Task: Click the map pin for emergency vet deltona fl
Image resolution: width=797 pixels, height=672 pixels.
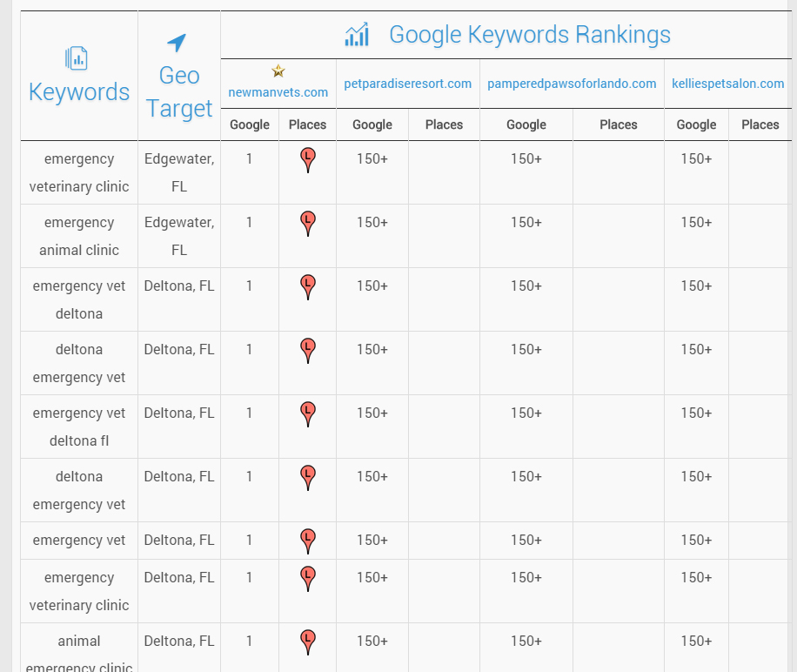Action: 307,414
